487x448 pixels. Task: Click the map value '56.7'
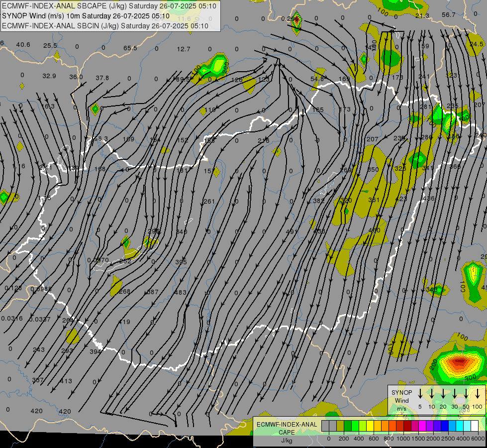pyautogui.click(x=449, y=15)
